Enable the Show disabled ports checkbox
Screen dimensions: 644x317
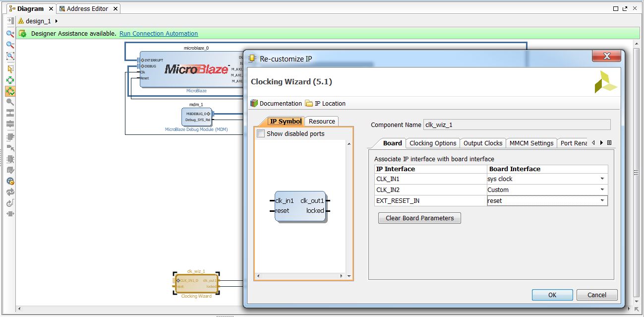point(261,133)
